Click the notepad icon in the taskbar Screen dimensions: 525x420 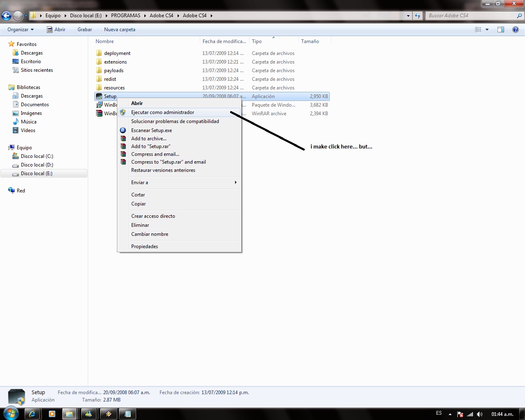pyautogui.click(x=128, y=414)
